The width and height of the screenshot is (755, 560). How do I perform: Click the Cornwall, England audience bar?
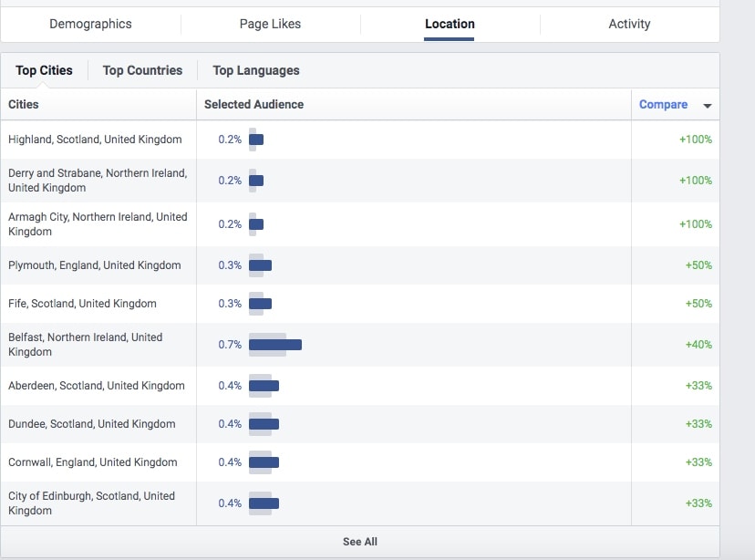tap(264, 462)
